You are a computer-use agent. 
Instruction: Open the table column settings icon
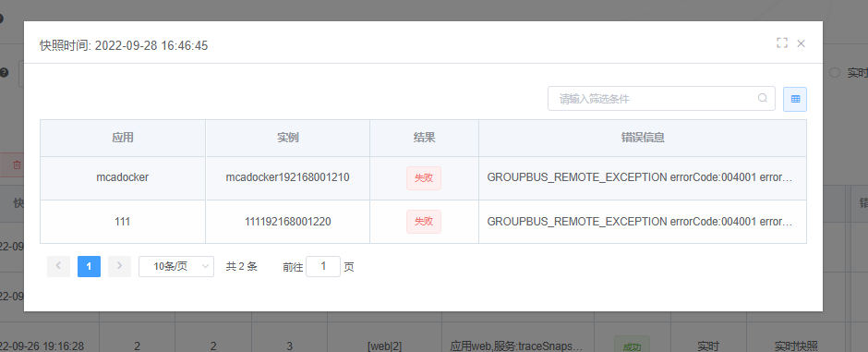click(x=795, y=99)
